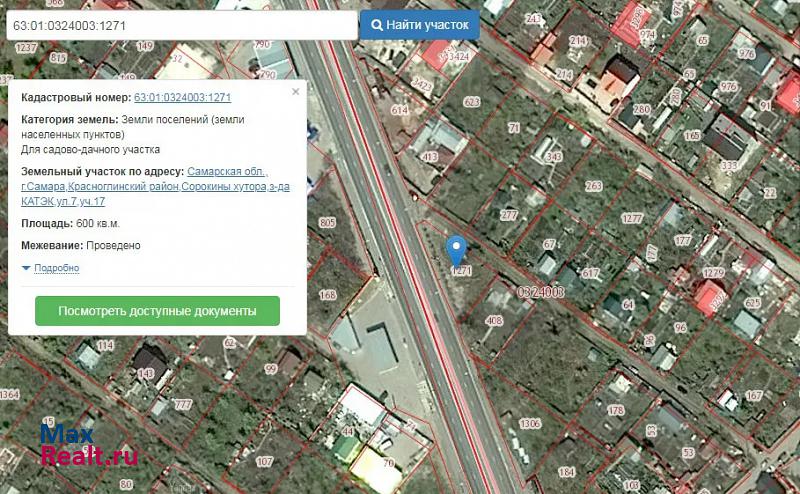Pick parcel 168 on the map
This screenshot has width=800, height=494.
(327, 295)
